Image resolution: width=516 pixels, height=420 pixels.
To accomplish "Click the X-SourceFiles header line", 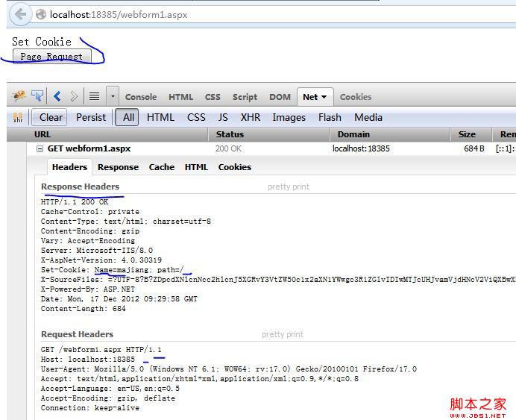I will click(278, 280).
